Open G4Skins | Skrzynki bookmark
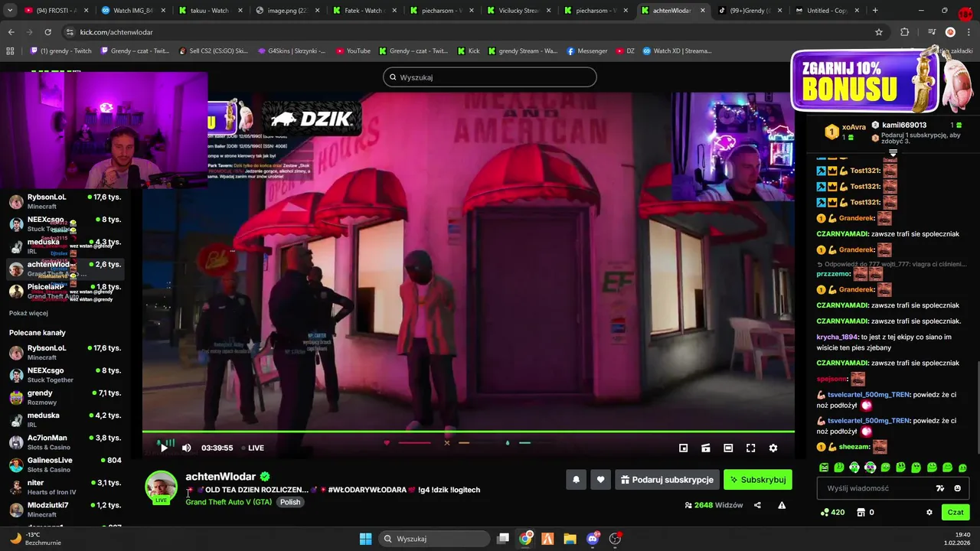980x551 pixels. point(292,51)
